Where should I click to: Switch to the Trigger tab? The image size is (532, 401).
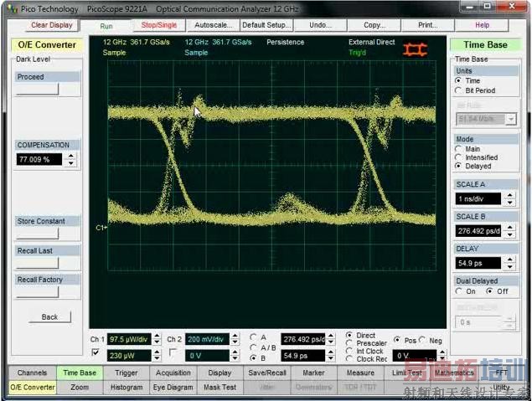point(127,373)
